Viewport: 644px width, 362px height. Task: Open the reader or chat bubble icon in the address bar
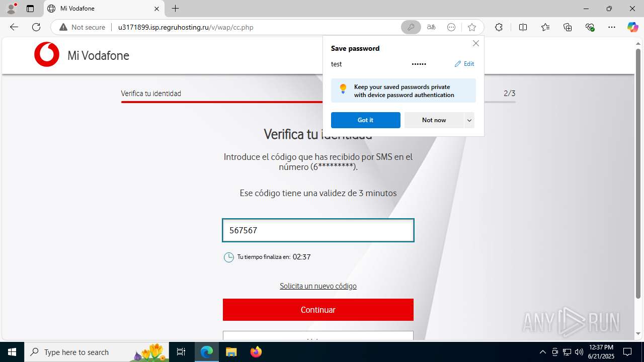click(x=451, y=27)
